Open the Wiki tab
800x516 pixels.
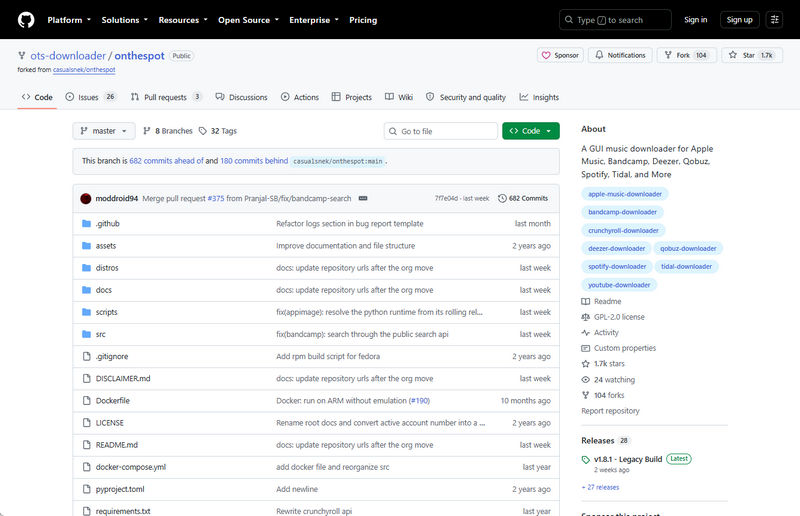[399, 97]
